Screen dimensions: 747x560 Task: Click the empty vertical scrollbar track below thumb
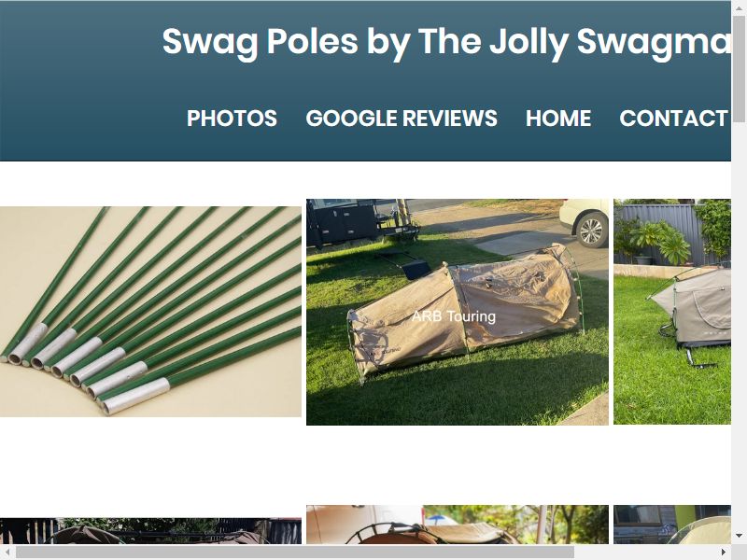tap(739, 325)
